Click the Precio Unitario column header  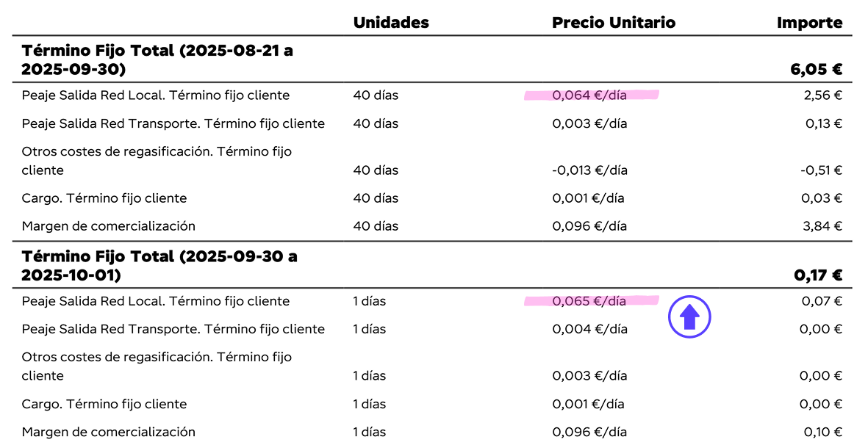click(613, 23)
